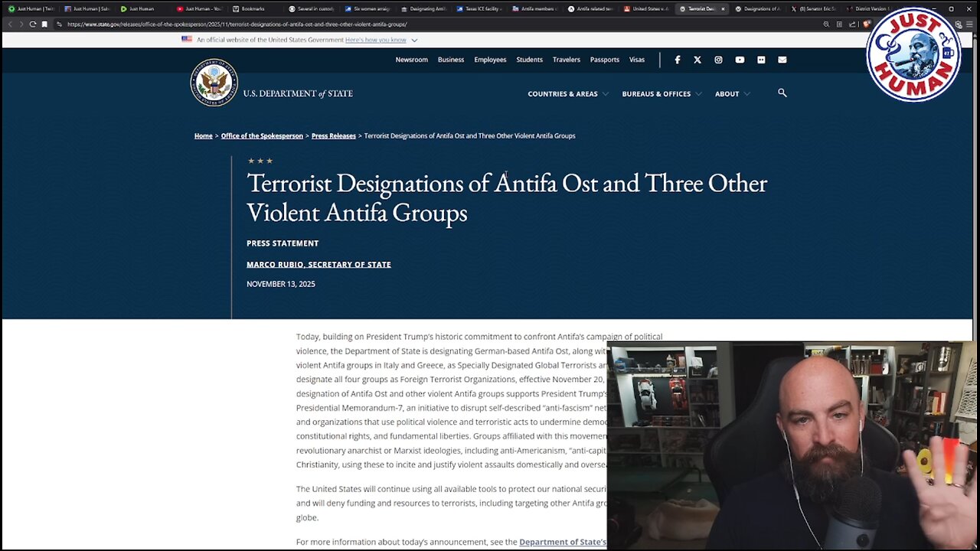Switch to the District Version tab
Viewport: 980px width, 551px height.
(x=869, y=9)
